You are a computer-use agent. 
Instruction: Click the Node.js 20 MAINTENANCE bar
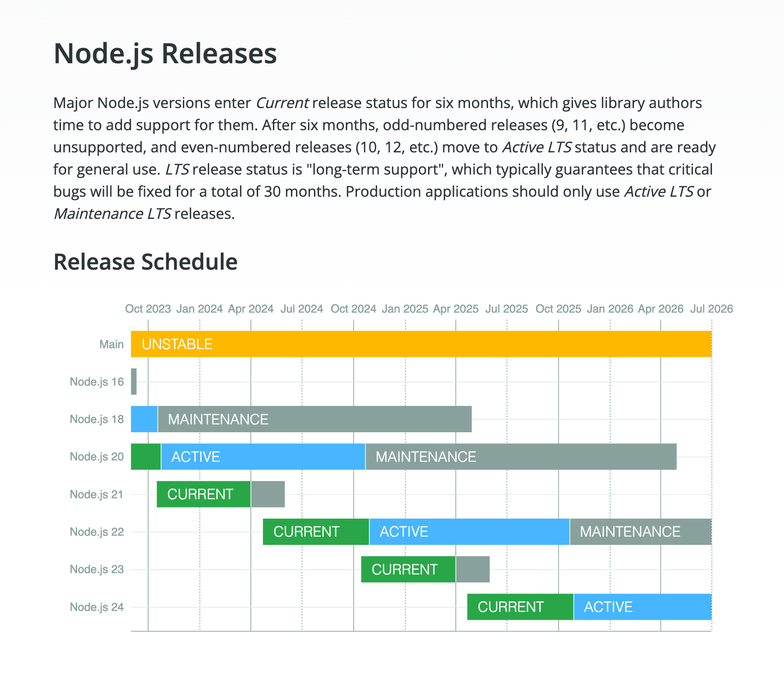pos(521,457)
